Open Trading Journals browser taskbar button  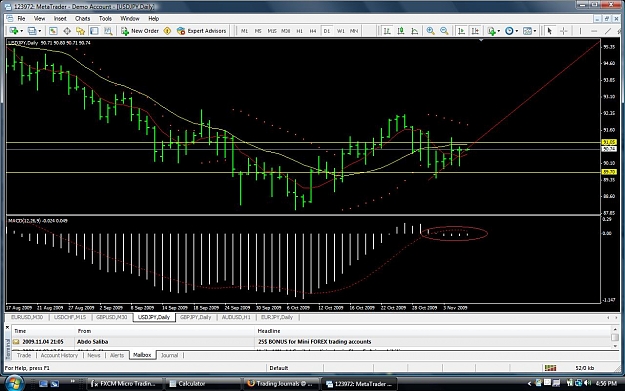281,383
